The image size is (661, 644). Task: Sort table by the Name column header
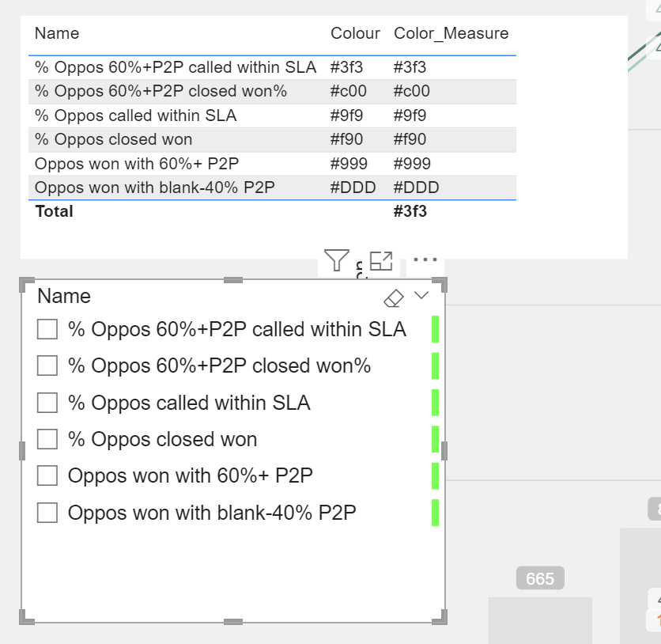57,33
